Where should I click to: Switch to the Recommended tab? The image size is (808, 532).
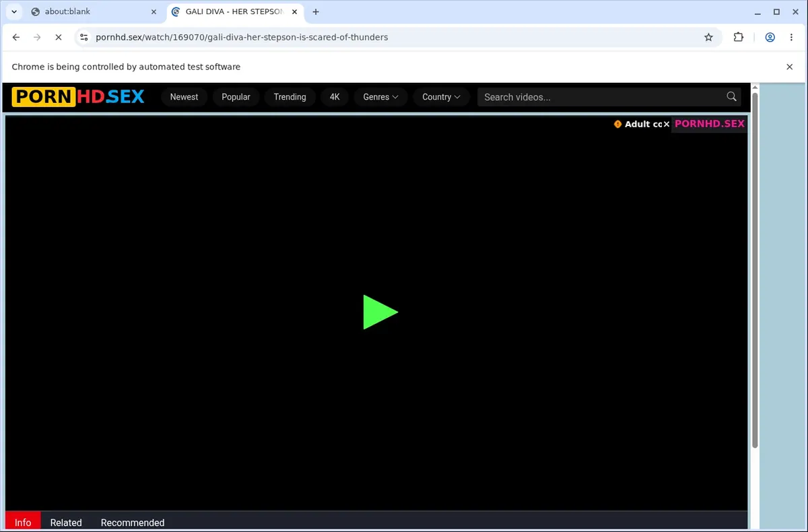pyautogui.click(x=133, y=523)
